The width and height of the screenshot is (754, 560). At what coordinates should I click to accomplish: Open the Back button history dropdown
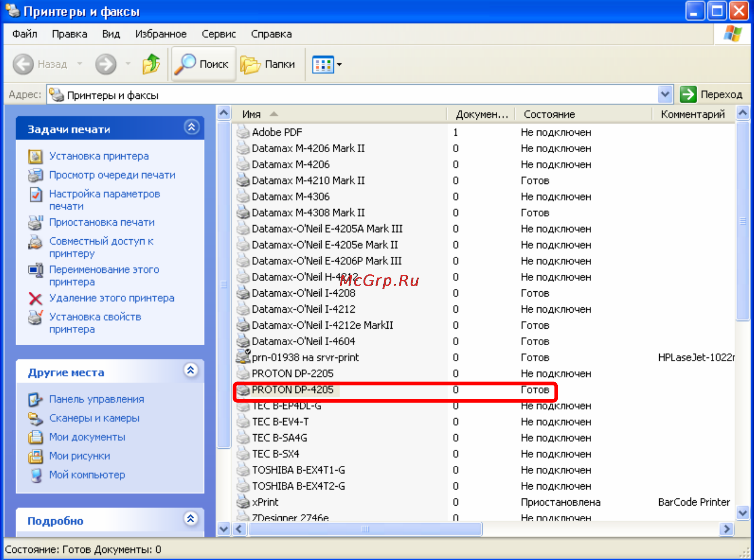pos(80,64)
